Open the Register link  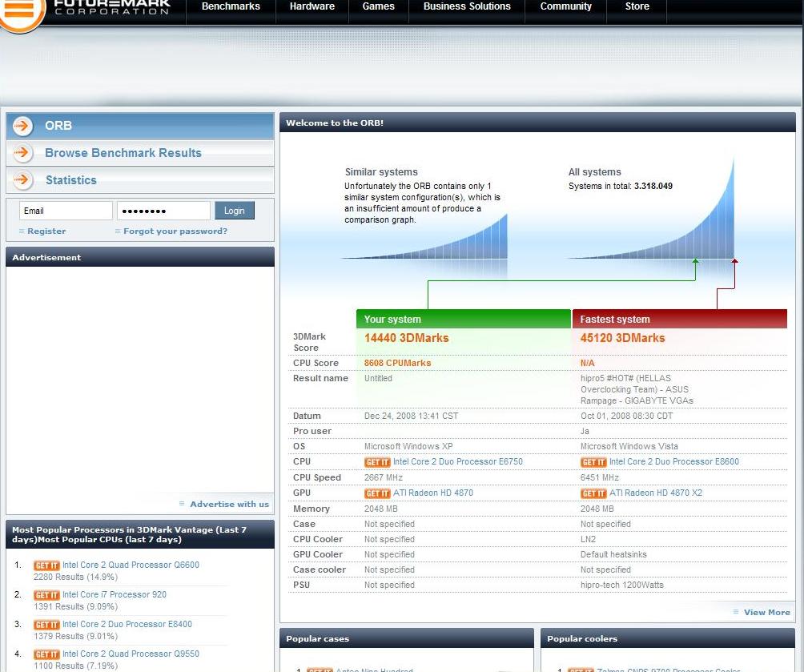click(x=46, y=231)
